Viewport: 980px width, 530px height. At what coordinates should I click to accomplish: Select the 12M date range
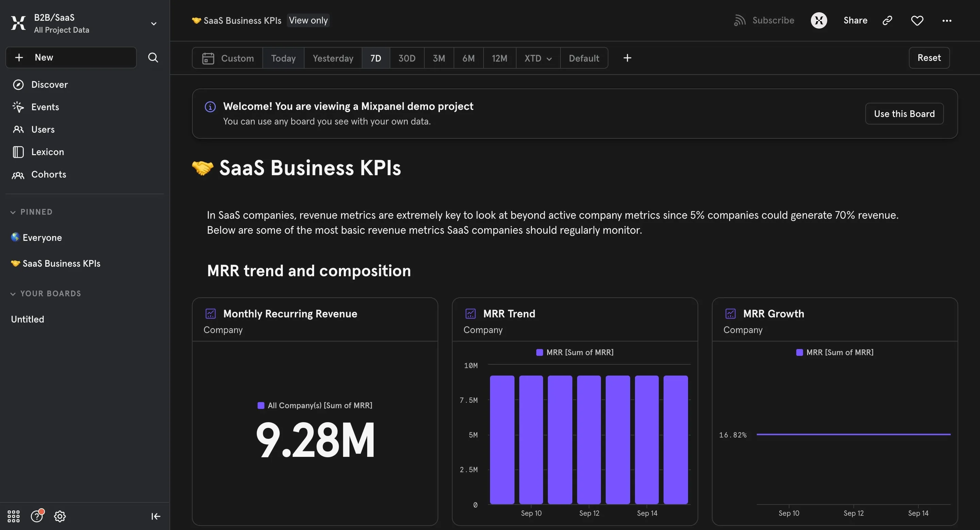tap(500, 58)
